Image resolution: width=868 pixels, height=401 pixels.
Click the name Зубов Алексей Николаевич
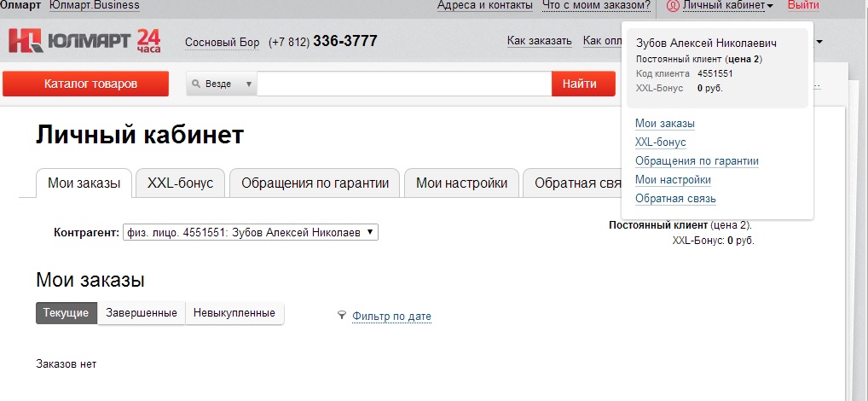coord(706,44)
